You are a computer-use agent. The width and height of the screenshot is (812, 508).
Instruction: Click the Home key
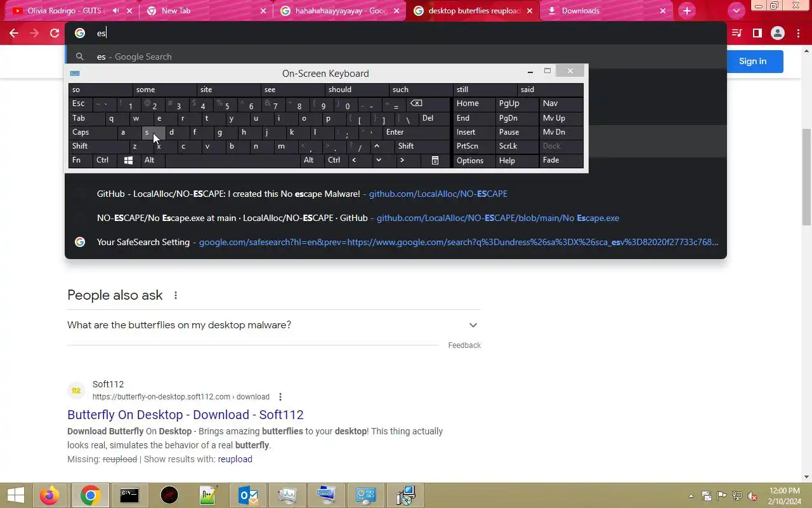(474, 104)
